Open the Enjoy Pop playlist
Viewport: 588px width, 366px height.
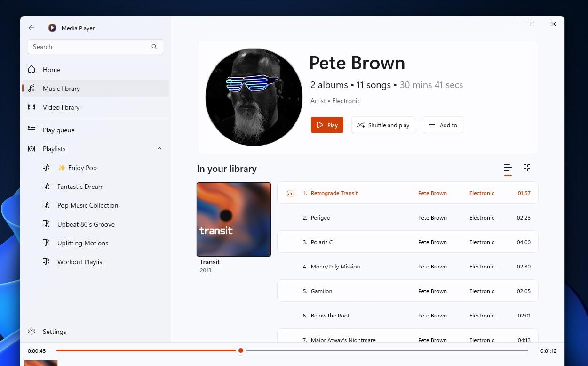(95, 168)
